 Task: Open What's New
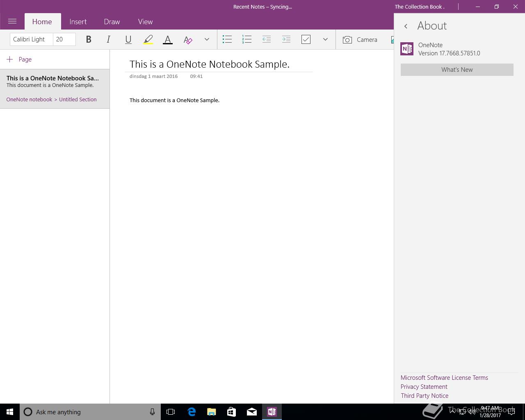point(457,70)
